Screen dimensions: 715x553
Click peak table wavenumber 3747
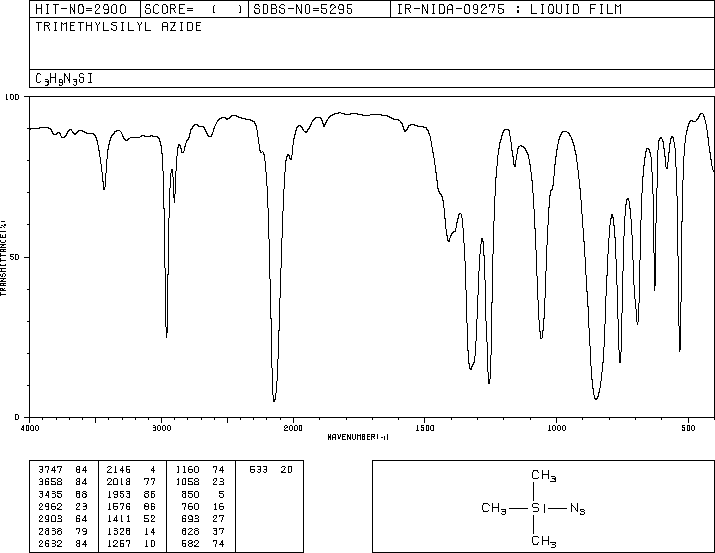tap(50, 470)
